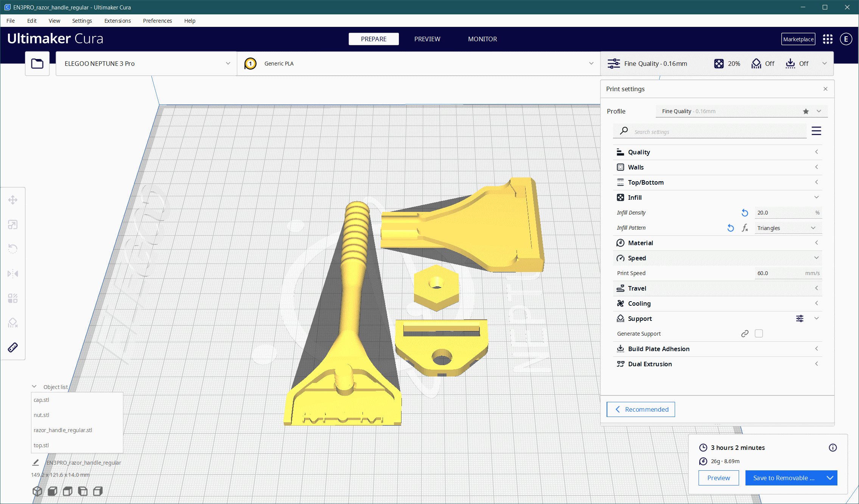Expand Build Plate Adhesion category
The image size is (859, 504).
tap(717, 349)
